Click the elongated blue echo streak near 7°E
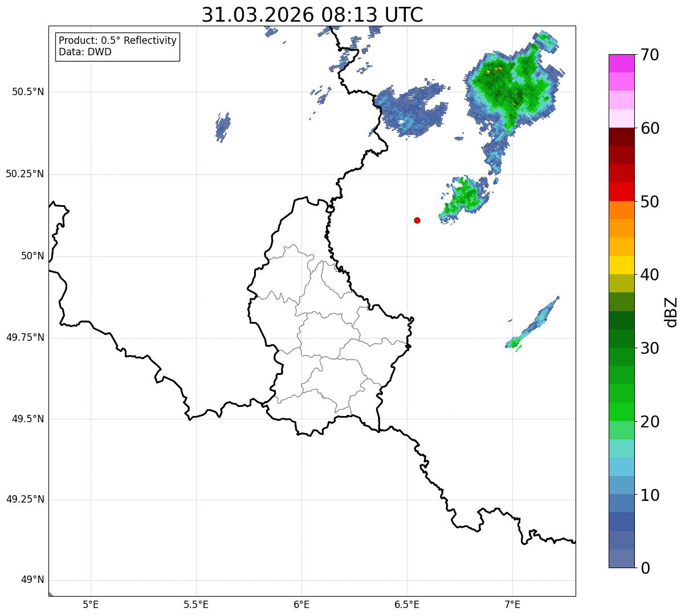The image size is (685, 616). pos(533,323)
